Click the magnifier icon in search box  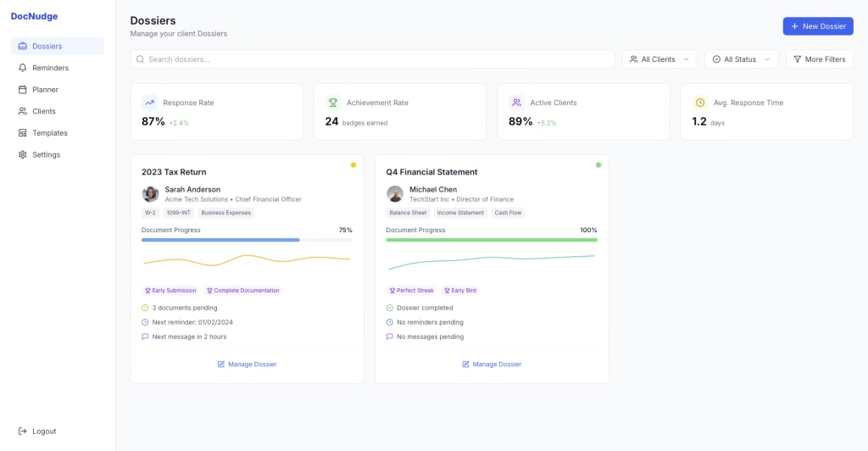point(140,59)
